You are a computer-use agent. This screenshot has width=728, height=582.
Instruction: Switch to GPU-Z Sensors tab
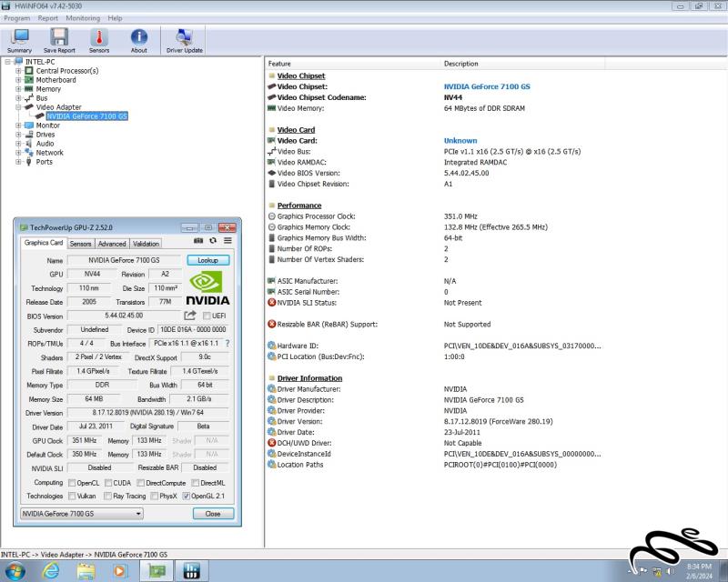[80, 244]
